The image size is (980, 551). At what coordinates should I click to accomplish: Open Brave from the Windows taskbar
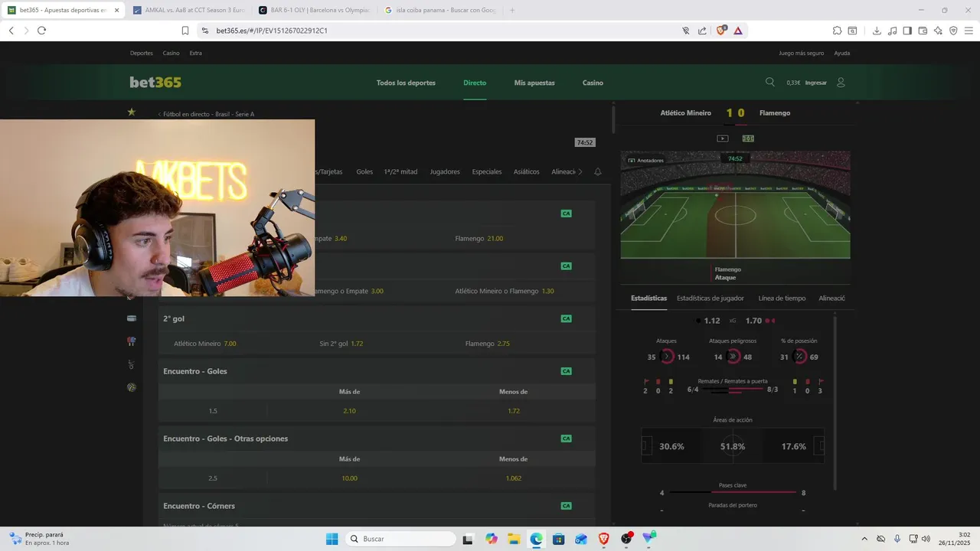click(604, 539)
